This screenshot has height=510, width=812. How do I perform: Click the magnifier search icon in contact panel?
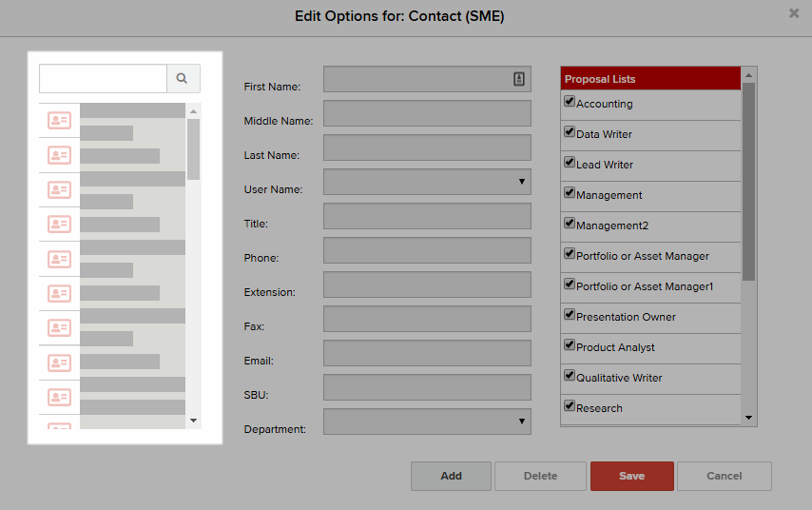(182, 78)
